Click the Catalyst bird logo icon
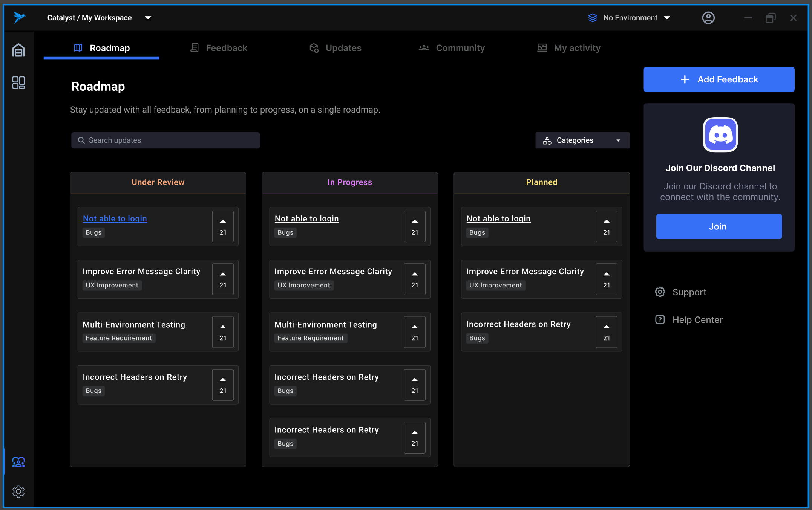This screenshot has width=812, height=510. click(x=19, y=17)
